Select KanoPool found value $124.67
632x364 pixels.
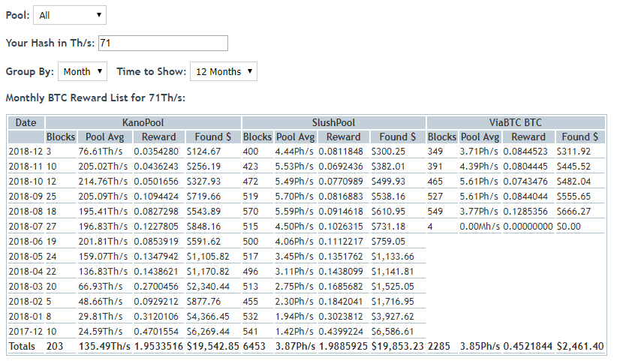[x=203, y=152]
